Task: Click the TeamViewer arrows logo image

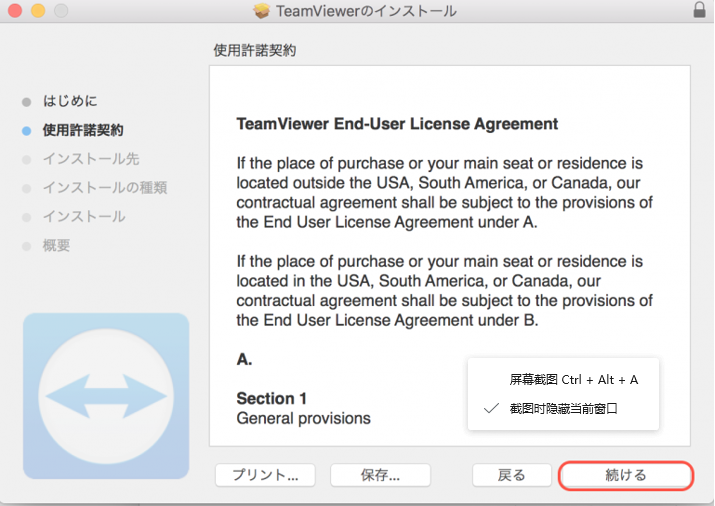Action: pos(106,396)
